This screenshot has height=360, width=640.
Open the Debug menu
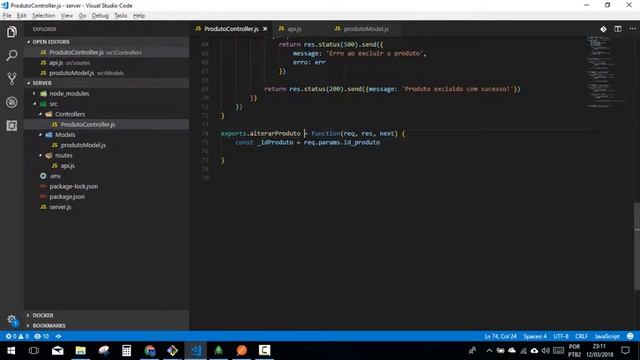tap(100, 16)
